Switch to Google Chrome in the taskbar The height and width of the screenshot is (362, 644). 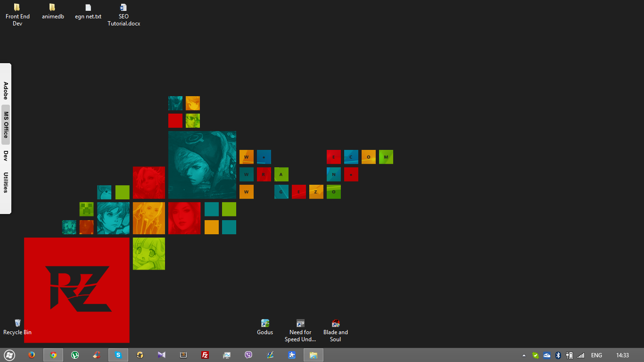tap(53, 355)
